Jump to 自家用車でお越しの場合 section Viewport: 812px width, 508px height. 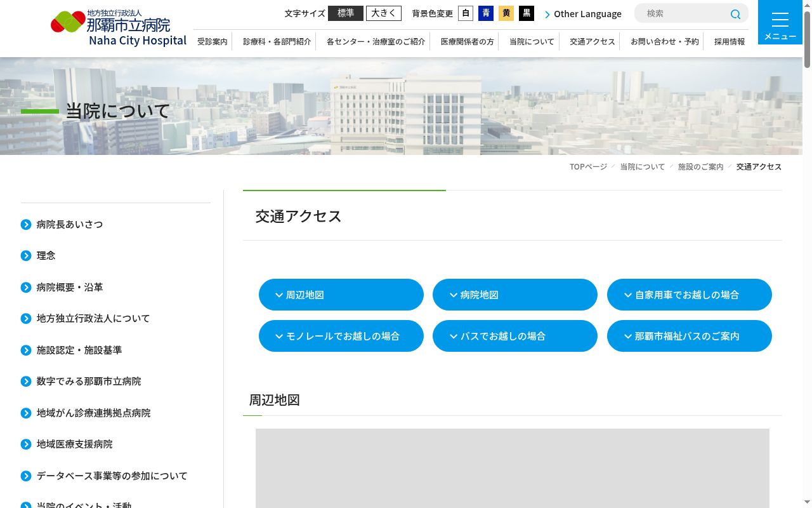690,295
